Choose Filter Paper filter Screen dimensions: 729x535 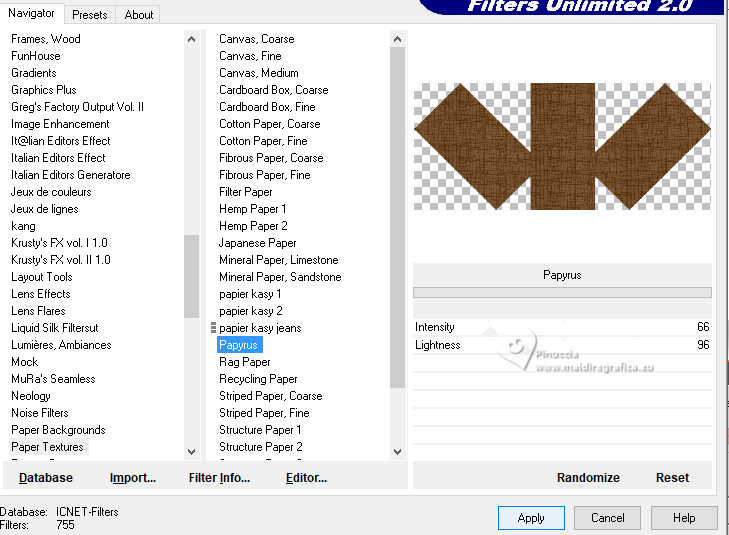[245, 192]
